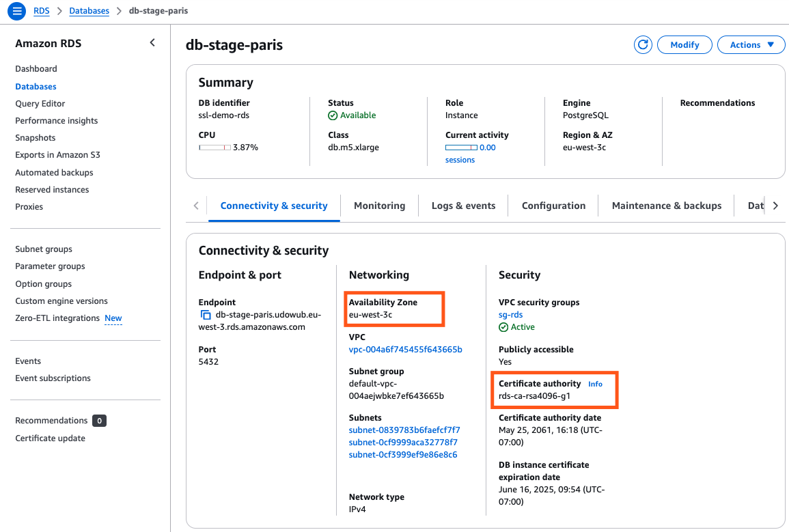Copy the database endpoint address
This screenshot has height=532, width=789.
(x=206, y=315)
